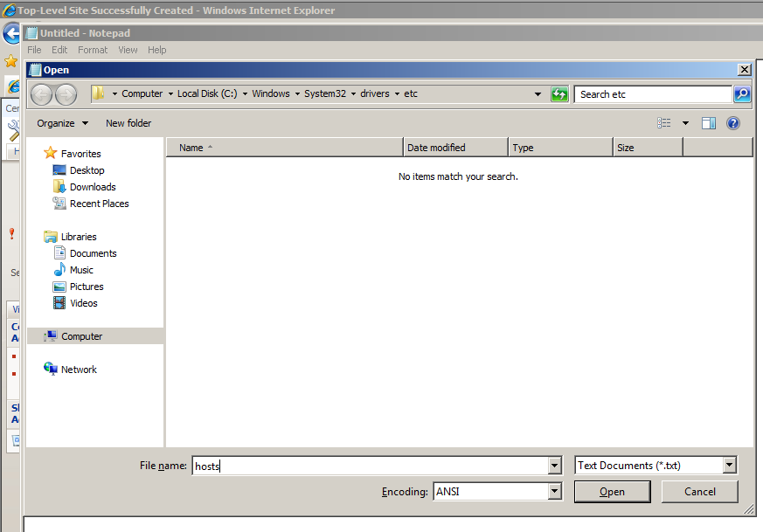Click the Favorites star icon
Image resolution: width=763 pixels, height=532 pixels.
coord(50,153)
